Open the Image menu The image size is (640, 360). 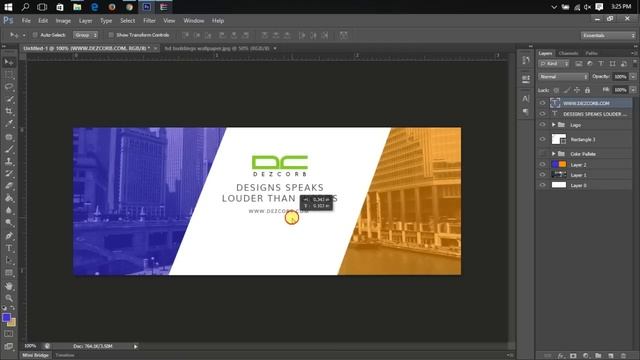(63, 20)
